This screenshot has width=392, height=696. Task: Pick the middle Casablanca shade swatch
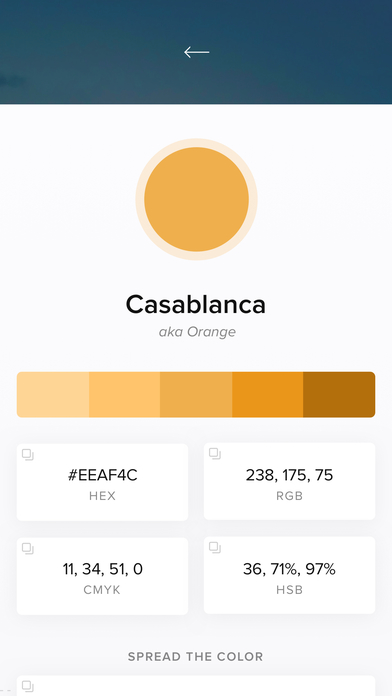point(196,395)
